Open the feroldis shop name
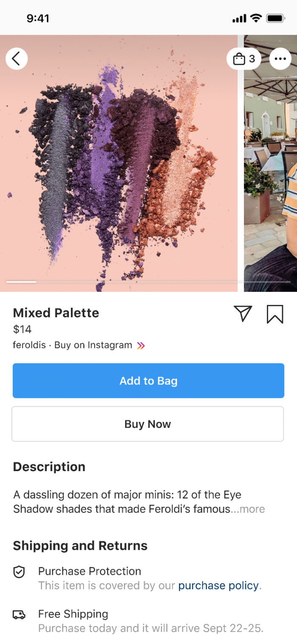 click(29, 345)
